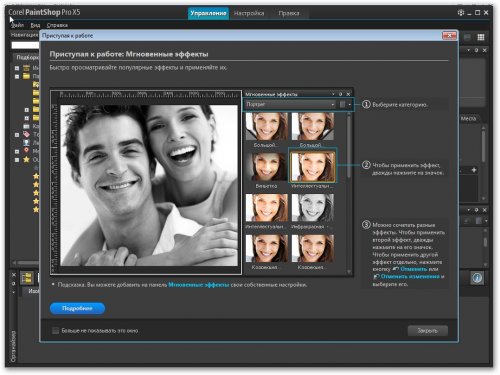Click the Закрыть button in the dialog
This screenshot has width=500, height=375.
(428, 331)
